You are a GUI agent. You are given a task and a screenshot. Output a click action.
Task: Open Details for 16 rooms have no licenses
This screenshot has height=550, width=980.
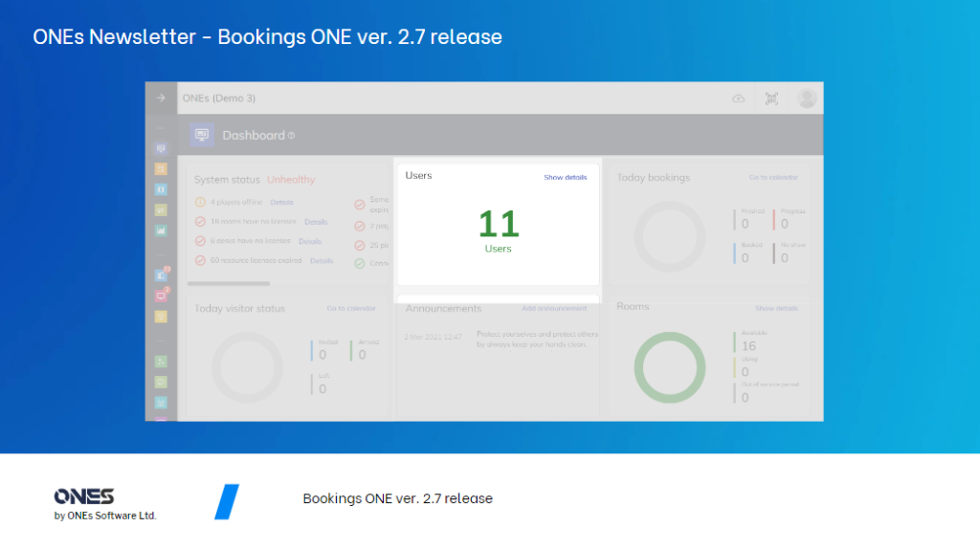[316, 222]
